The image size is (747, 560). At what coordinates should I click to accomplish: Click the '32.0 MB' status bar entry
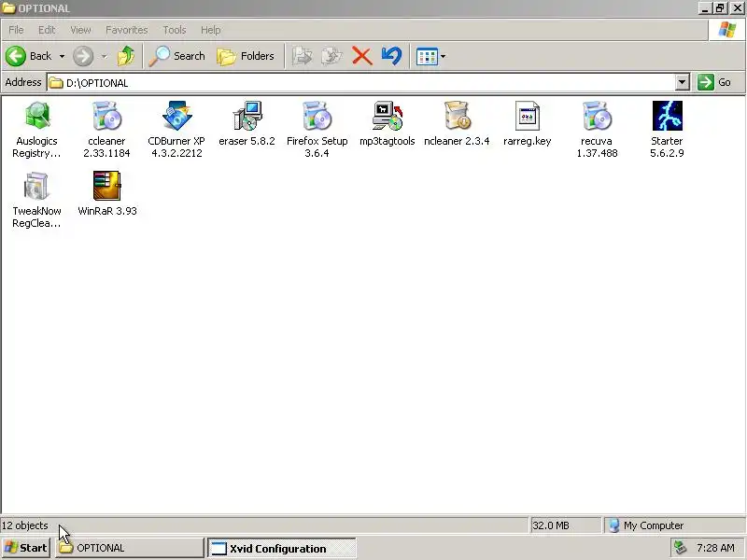pos(551,525)
